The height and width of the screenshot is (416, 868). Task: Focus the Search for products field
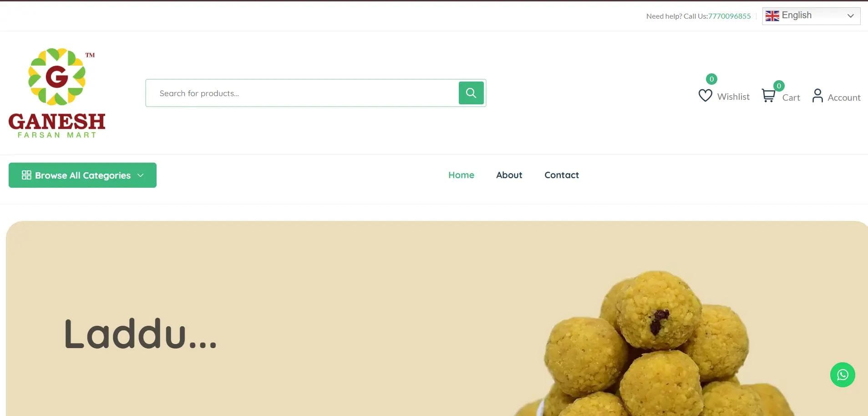(x=302, y=93)
